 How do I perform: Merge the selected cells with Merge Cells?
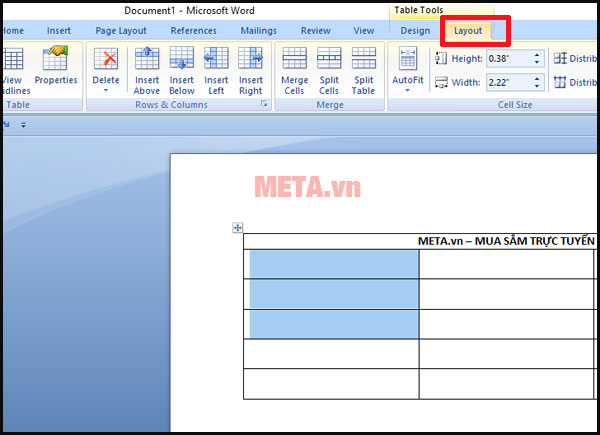(294, 70)
